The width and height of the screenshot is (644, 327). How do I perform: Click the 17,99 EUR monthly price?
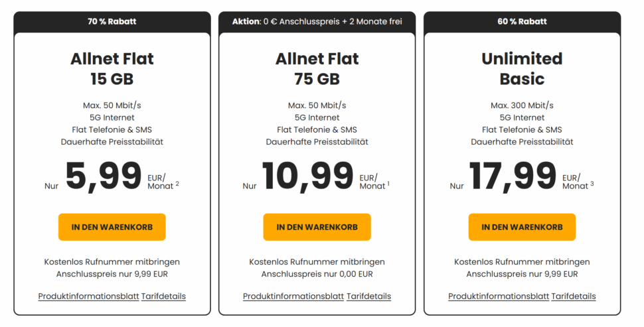click(x=513, y=177)
